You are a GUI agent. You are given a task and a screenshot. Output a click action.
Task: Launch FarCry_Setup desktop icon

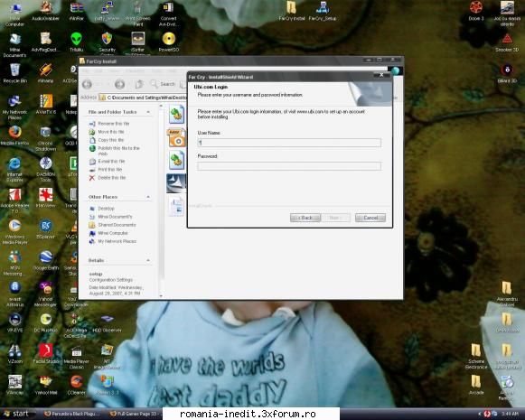coord(322,7)
